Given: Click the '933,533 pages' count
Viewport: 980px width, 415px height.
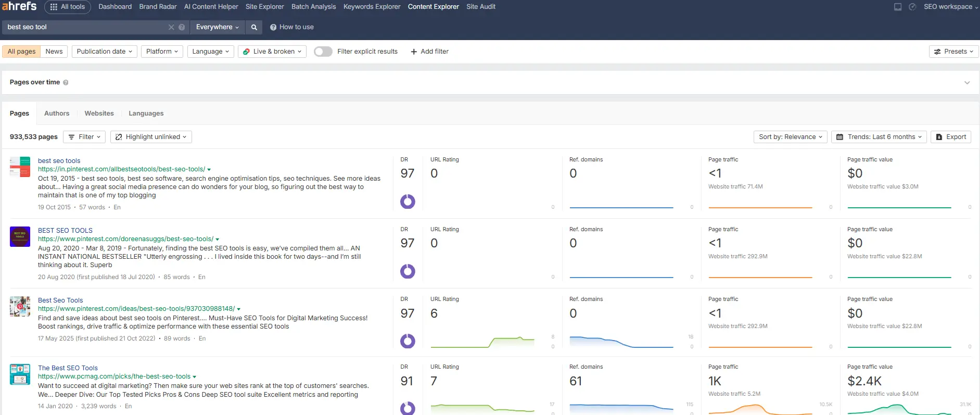Looking at the screenshot, I should pos(34,137).
